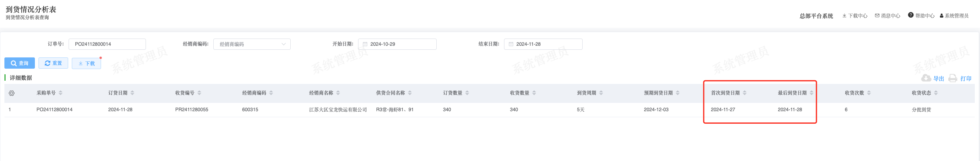Click the 收货状态 column header
This screenshot has height=161, width=980.
[x=921, y=93]
